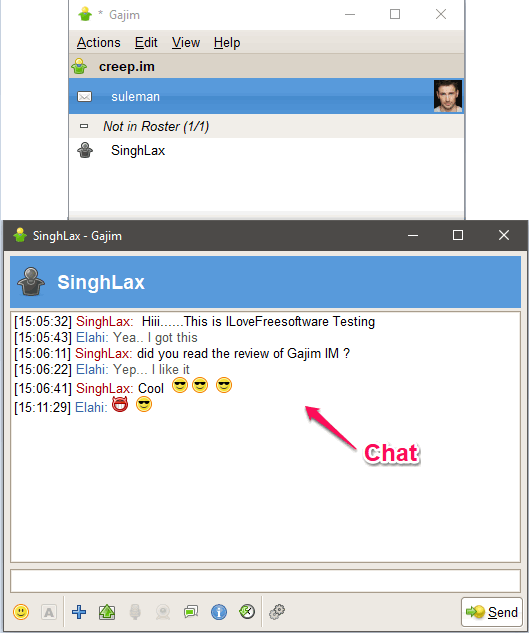Open the View menu

[x=186, y=42]
